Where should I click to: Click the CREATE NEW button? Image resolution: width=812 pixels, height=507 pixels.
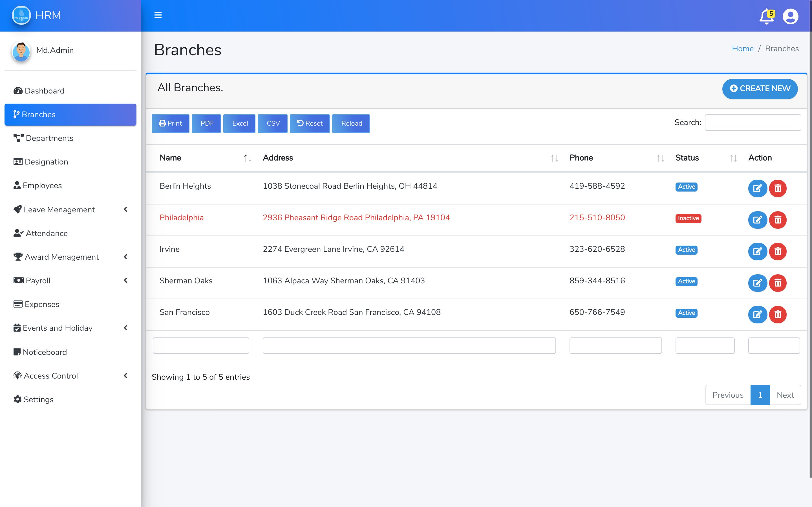tap(760, 88)
